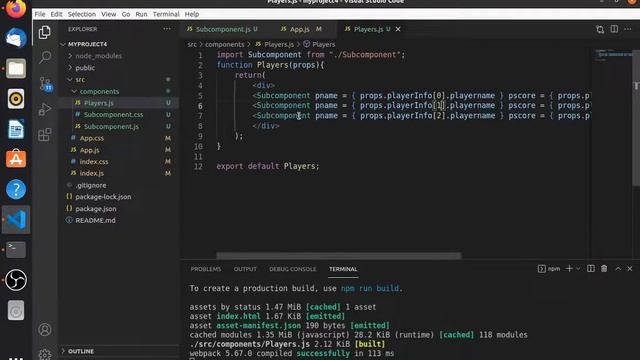The image size is (640, 360).
Task: Open the File menu
Action: pos(40,14)
